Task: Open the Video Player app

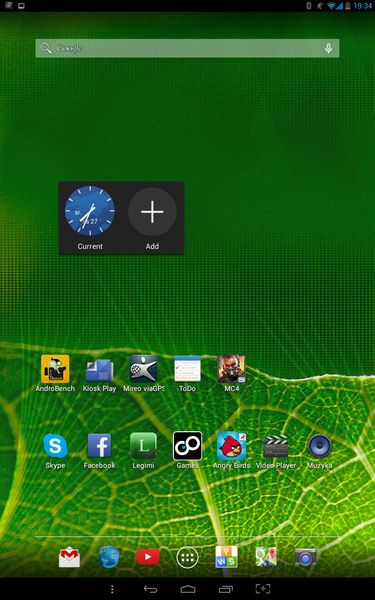Action: pyautogui.click(x=276, y=446)
